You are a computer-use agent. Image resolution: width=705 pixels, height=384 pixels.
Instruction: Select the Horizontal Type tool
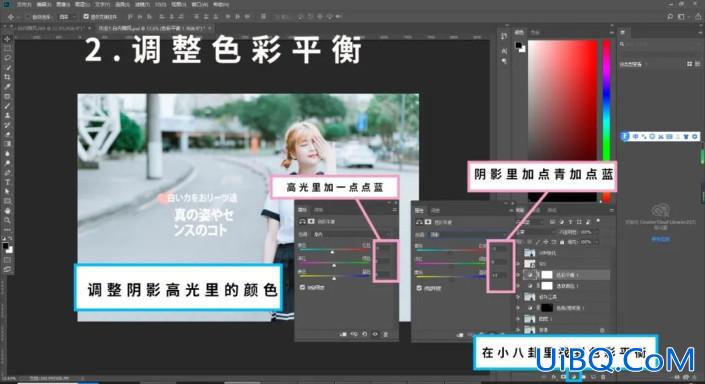pyautogui.click(x=7, y=182)
